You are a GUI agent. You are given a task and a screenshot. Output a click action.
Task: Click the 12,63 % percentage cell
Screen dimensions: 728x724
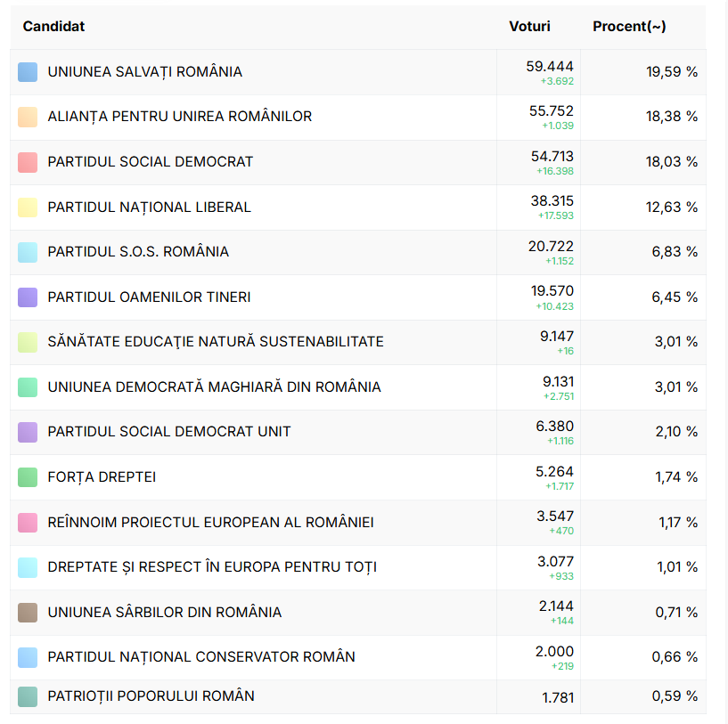pos(671,207)
